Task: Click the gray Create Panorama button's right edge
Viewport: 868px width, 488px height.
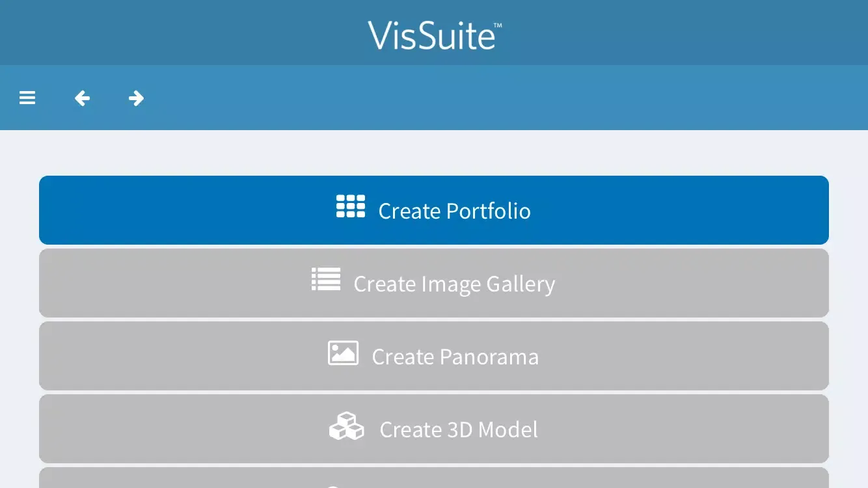Action: point(819,356)
